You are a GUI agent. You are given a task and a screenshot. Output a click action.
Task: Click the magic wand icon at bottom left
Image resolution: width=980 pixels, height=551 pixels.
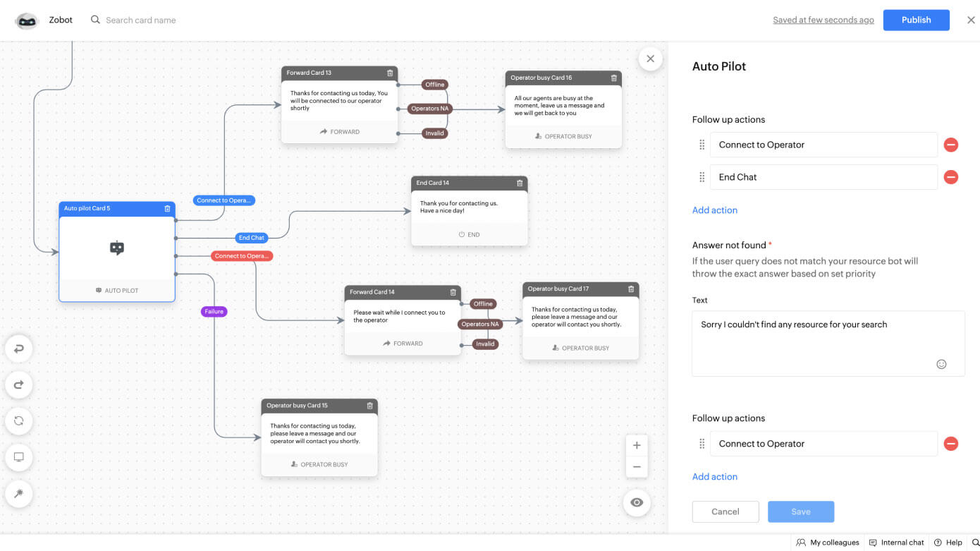click(18, 494)
